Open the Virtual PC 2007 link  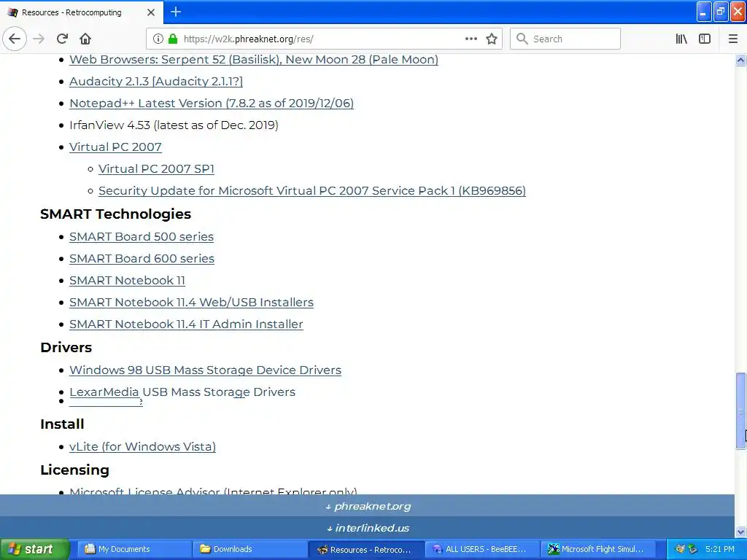pyautogui.click(x=115, y=147)
